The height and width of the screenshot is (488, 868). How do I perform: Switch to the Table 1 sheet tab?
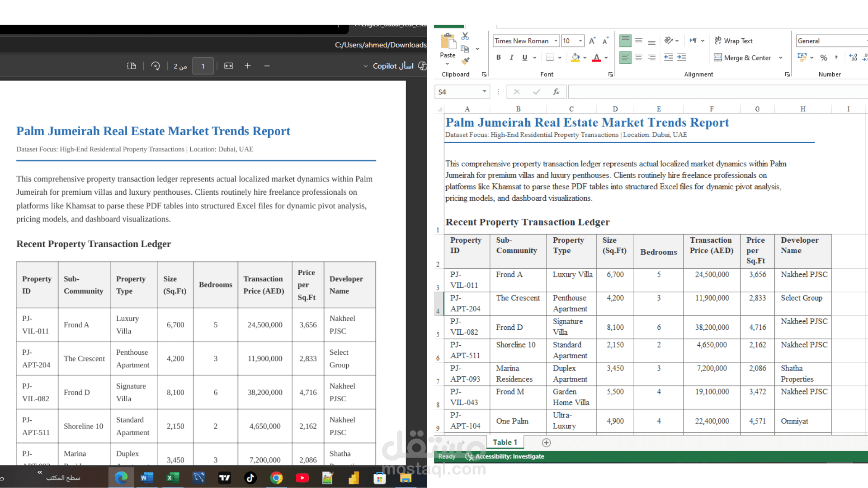[x=505, y=442]
